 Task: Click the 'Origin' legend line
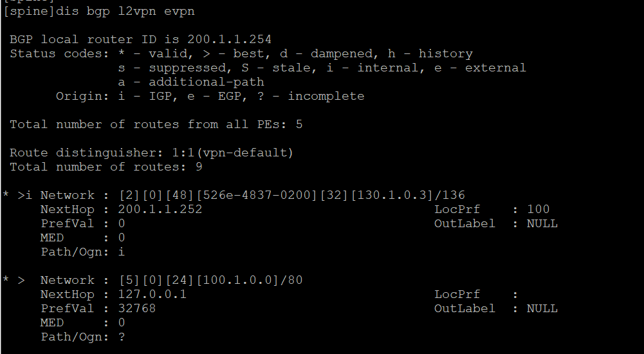[210, 96]
